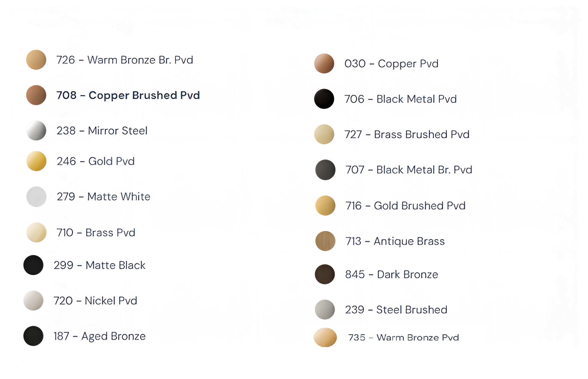Select the 246 Gold Pvd swatch
588x379 pixels.
36,161
